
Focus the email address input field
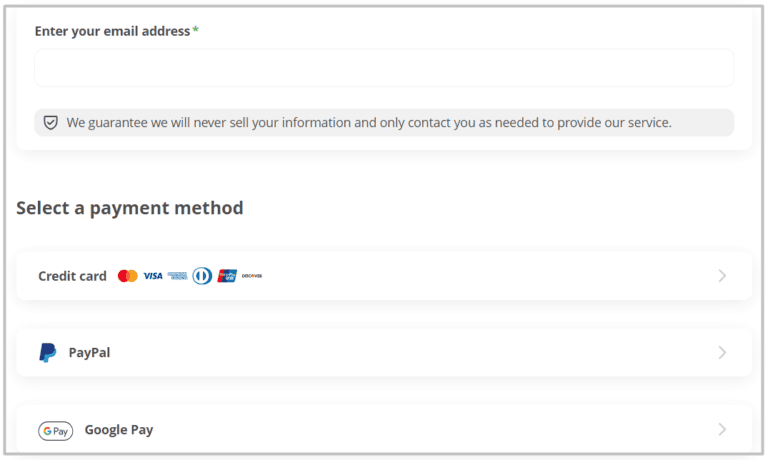click(384, 68)
